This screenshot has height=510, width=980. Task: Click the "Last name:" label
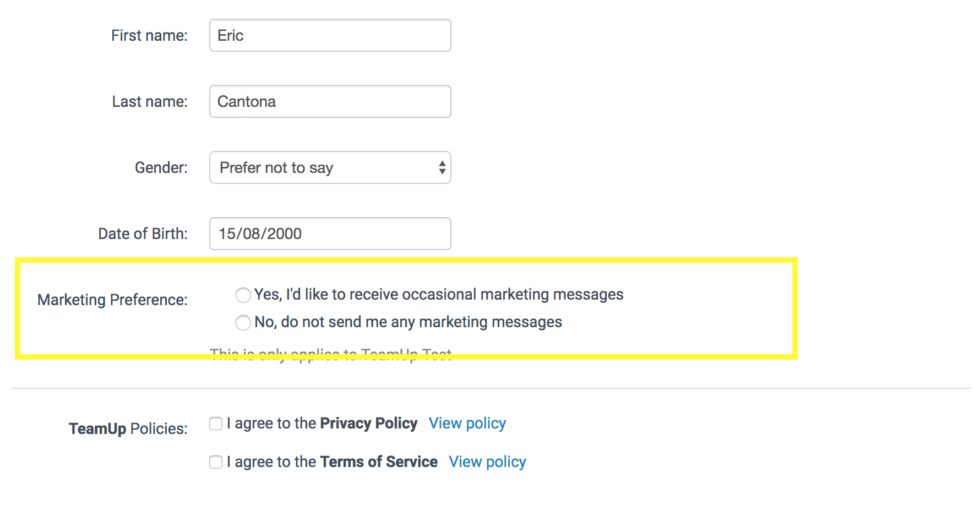point(150,102)
